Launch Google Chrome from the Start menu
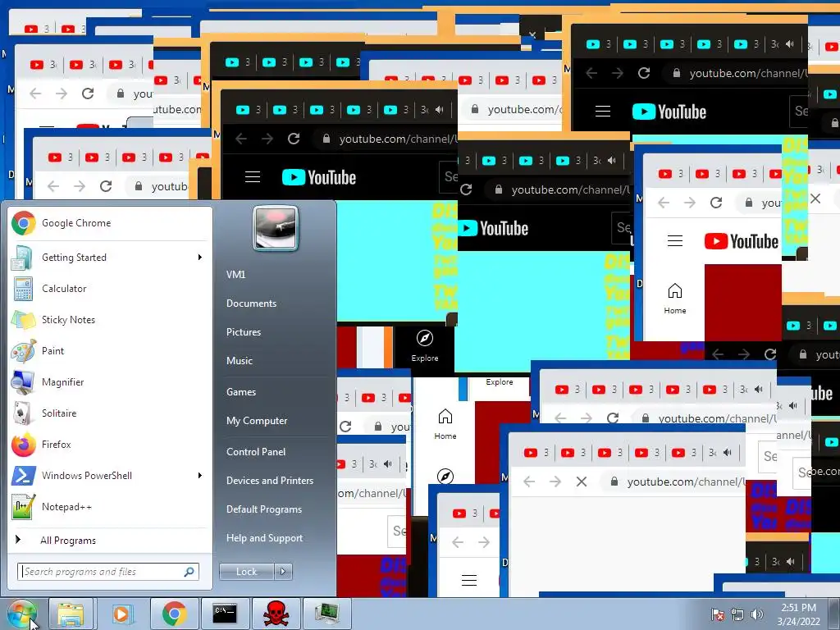The width and height of the screenshot is (840, 630). coord(110,223)
